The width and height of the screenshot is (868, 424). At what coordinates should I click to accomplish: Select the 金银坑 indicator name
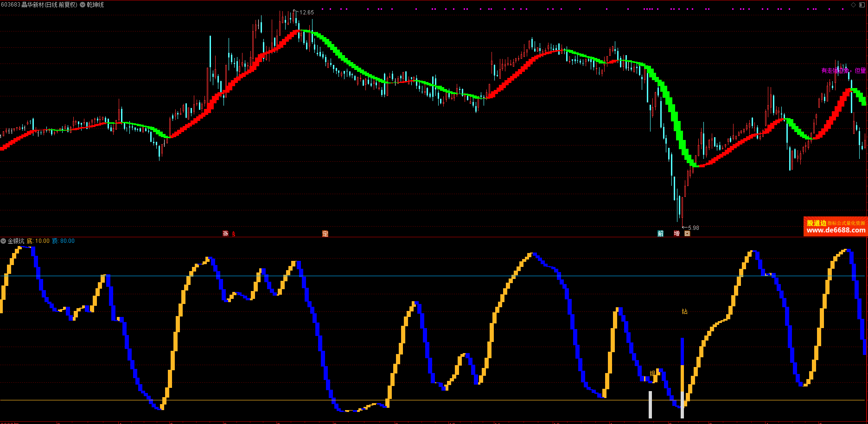click(x=16, y=241)
